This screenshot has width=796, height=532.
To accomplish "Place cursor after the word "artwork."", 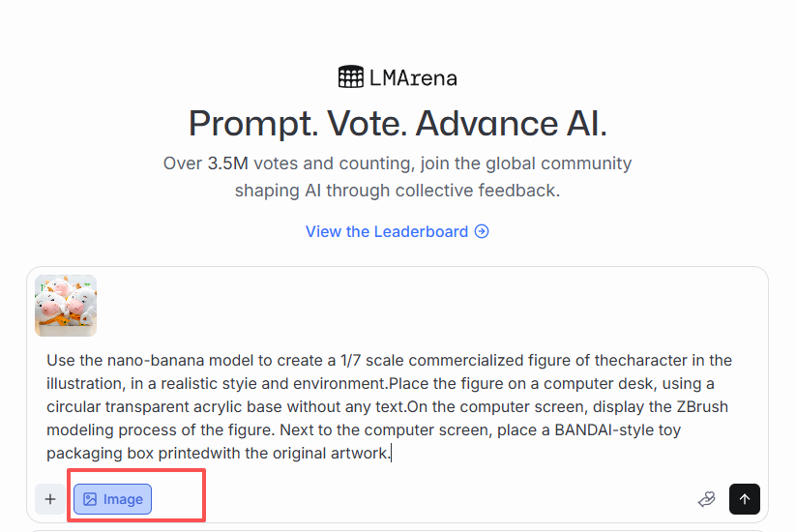I will tap(392, 453).
